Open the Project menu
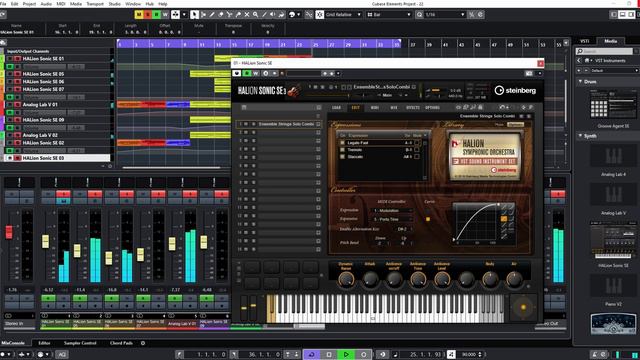Screen dimensions: 640x360 pyautogui.click(x=29, y=4)
